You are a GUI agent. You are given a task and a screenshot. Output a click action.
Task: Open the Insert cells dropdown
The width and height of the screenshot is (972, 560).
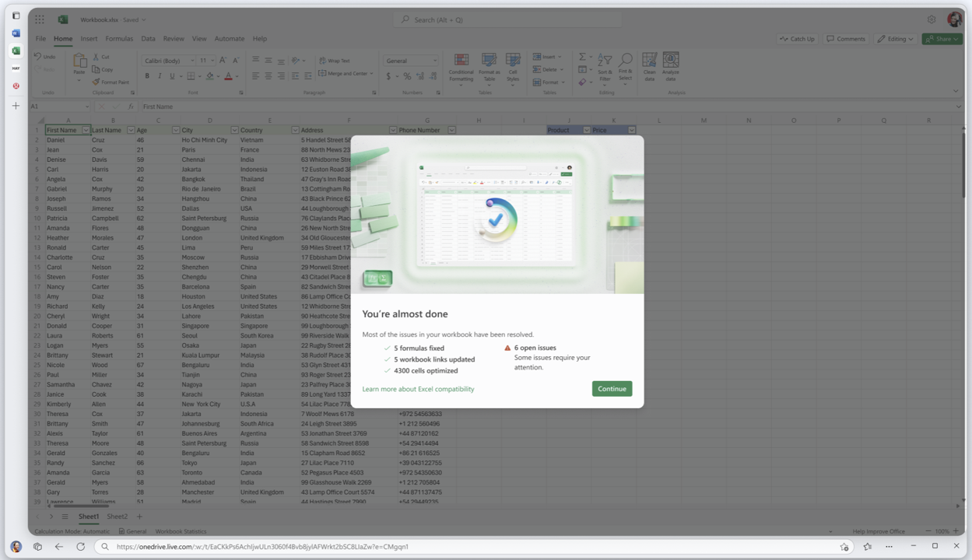547,57
